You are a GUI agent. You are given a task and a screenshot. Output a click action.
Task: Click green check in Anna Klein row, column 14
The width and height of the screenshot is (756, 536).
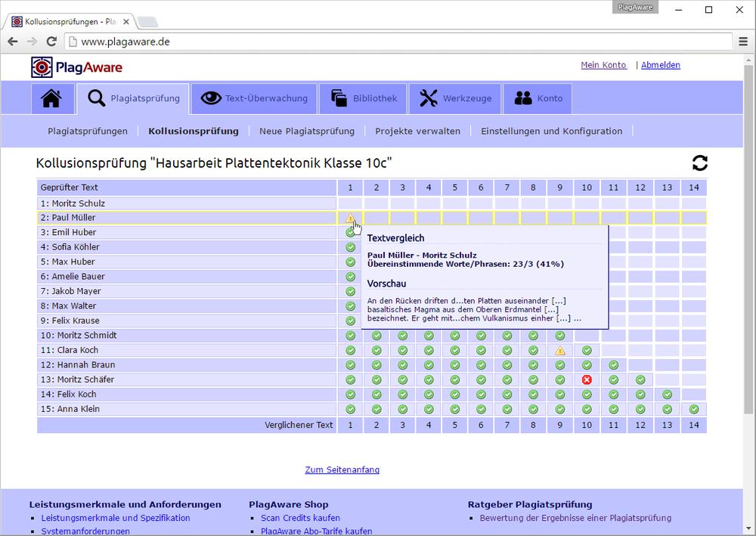(x=694, y=409)
